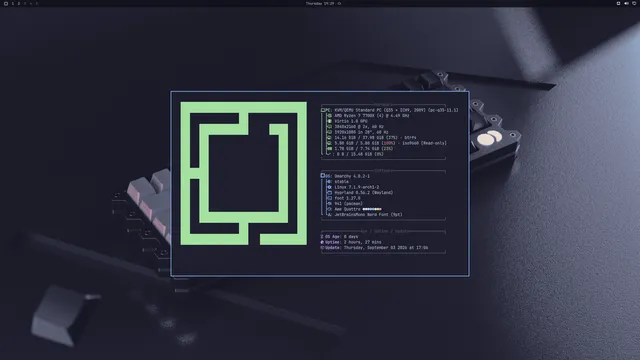Click the Hyprland 0.56.2 (Wayland) text
This screenshot has height=360, width=640.
364,193
